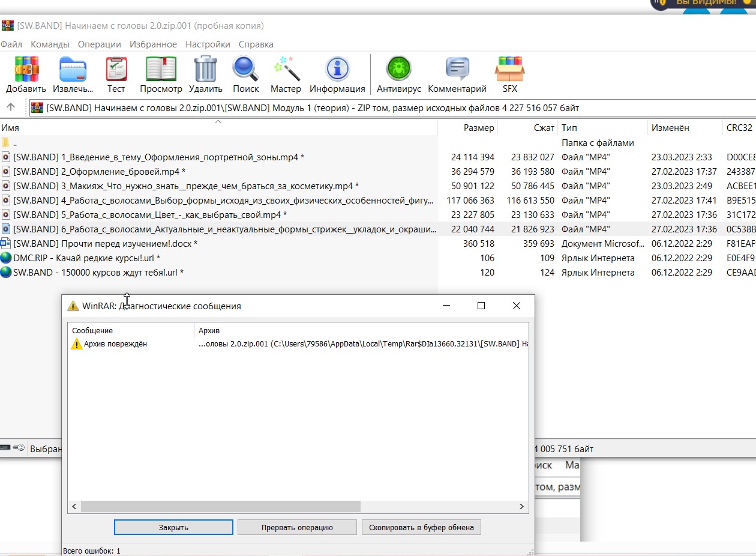Click the Извлечь (Extract) toolbar icon
Viewport: 756px width, 556px height.
pos(73,70)
